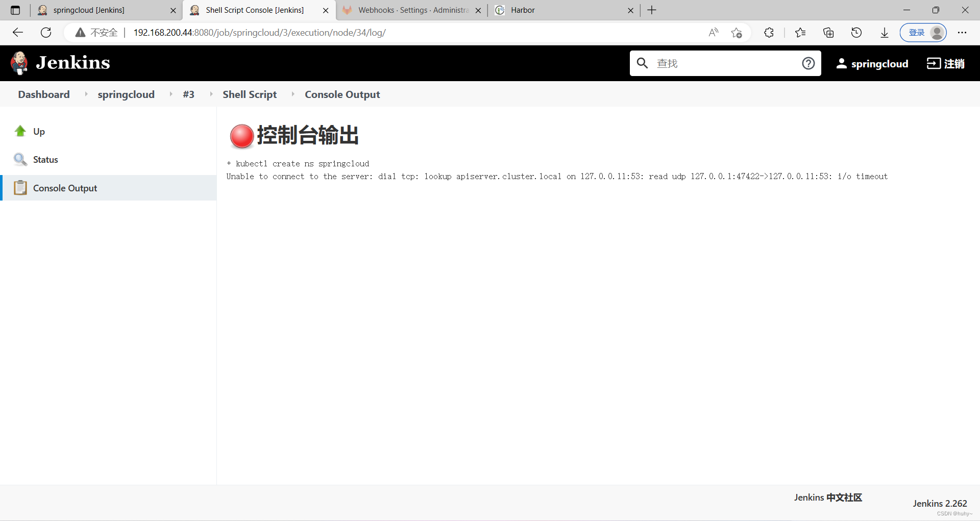Open read aloud icon
The height and width of the screenshot is (521, 980).
(x=714, y=33)
